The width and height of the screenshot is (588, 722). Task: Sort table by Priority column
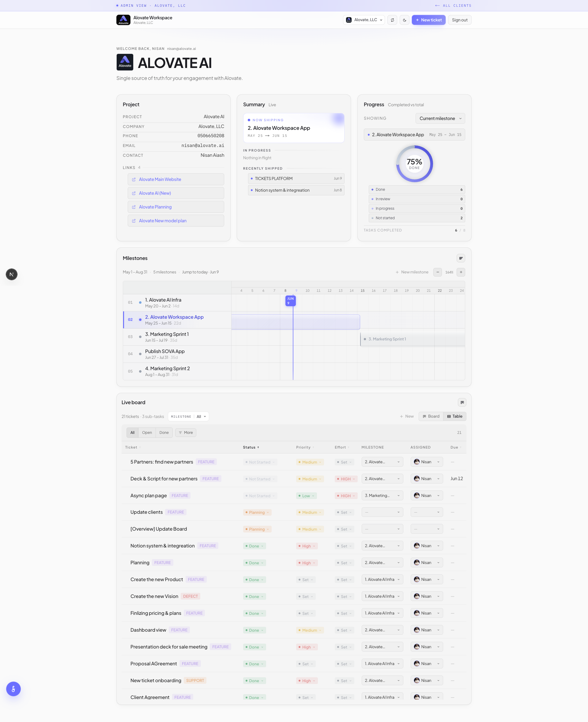coord(305,447)
